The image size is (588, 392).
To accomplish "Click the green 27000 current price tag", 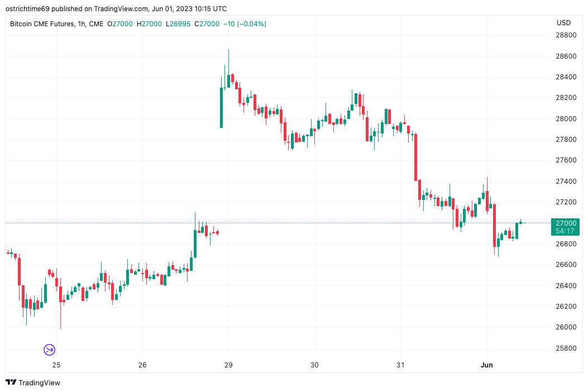I will click(565, 223).
